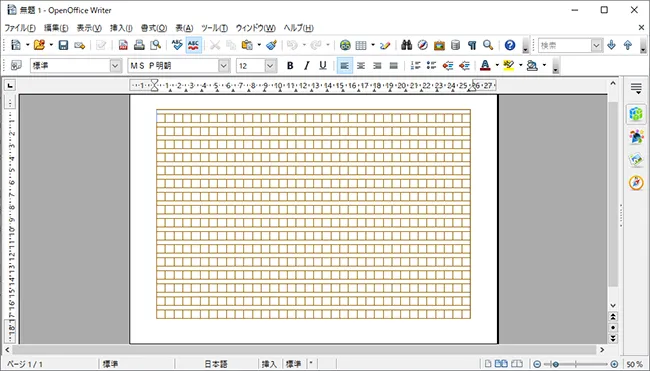Image resolution: width=650 pixels, height=371 pixels.
Task: Open a file with folder icon
Action: [x=39, y=45]
